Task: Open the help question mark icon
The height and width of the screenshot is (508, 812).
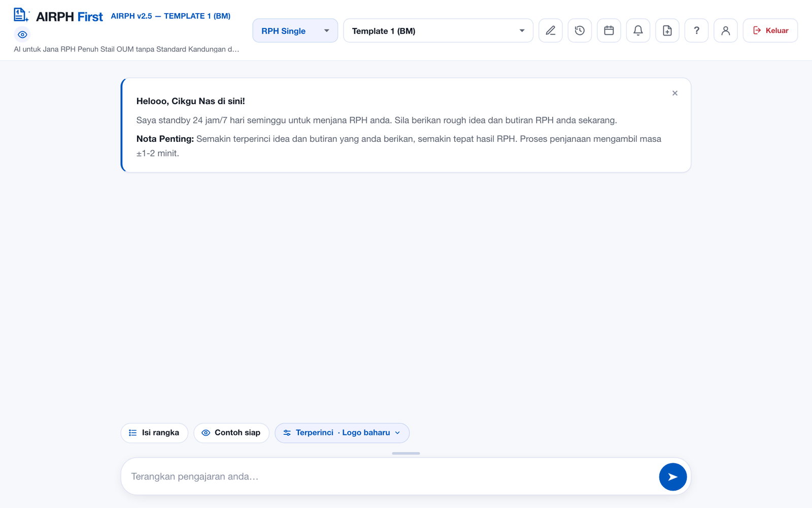Action: 696,30
